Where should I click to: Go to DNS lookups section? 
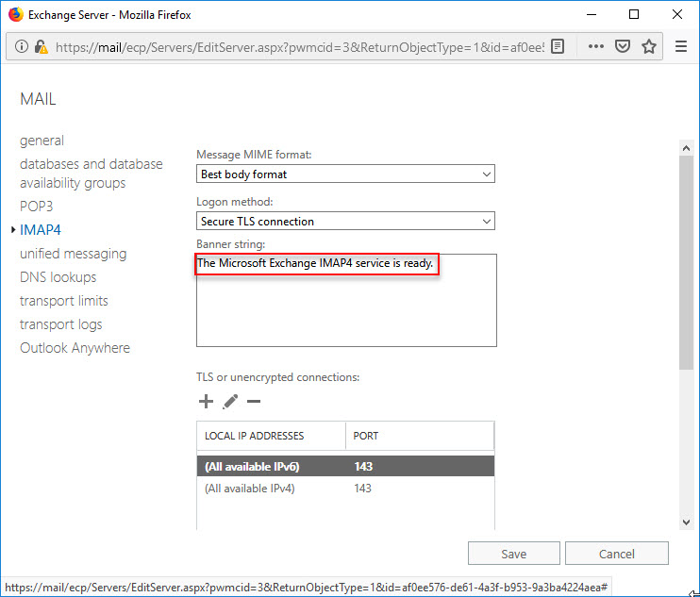pyautogui.click(x=58, y=277)
